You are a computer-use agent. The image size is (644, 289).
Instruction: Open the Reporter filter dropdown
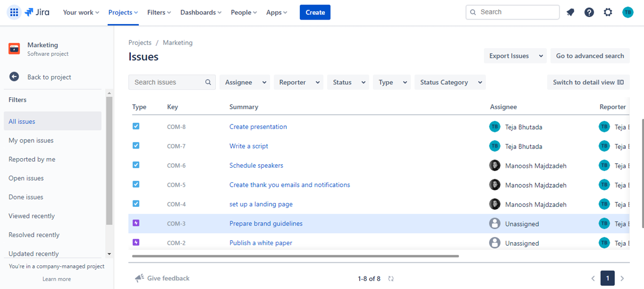pyautogui.click(x=298, y=82)
